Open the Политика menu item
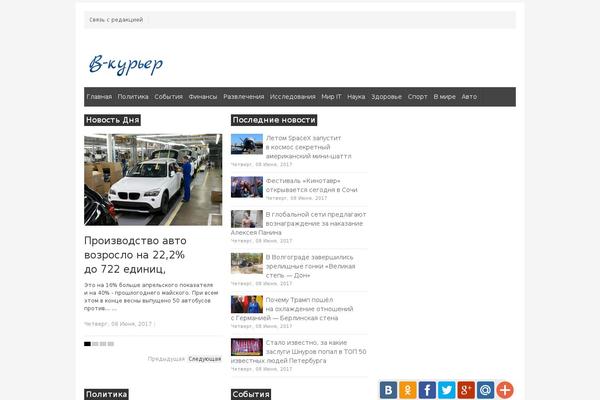 (133, 97)
